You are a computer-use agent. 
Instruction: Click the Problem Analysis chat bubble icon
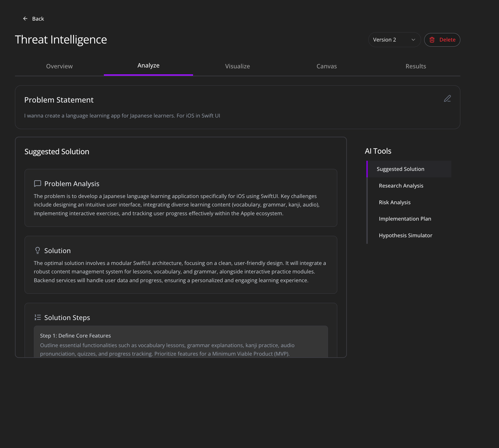tap(37, 184)
